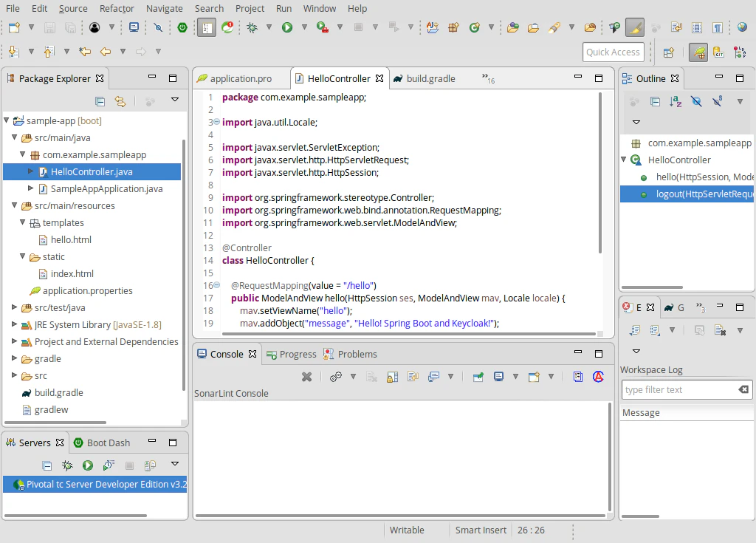This screenshot has width=756, height=543.
Task: Click the editor horizontal scrollbar
Action: [408, 333]
